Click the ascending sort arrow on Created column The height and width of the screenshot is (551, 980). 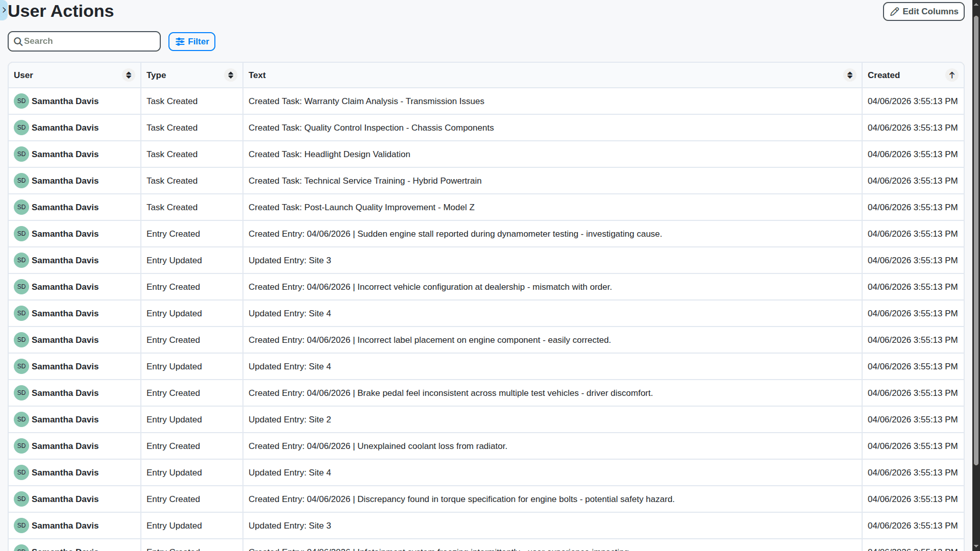click(952, 75)
